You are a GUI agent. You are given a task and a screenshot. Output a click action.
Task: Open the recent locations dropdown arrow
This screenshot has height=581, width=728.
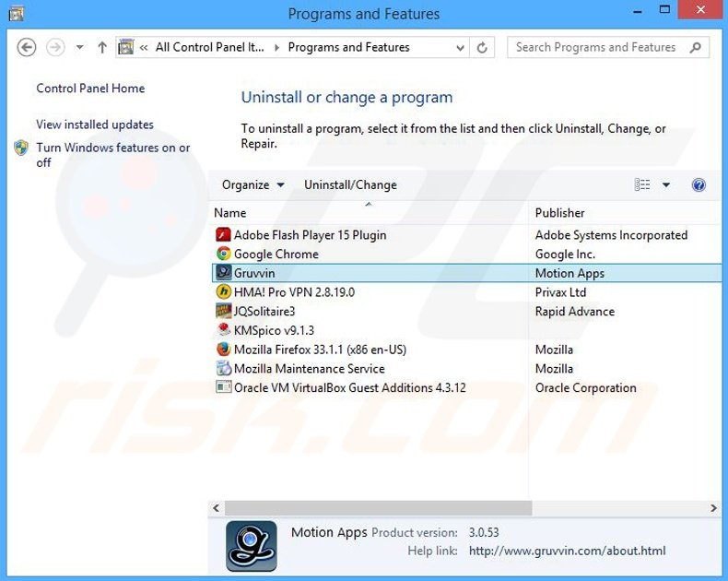80,47
